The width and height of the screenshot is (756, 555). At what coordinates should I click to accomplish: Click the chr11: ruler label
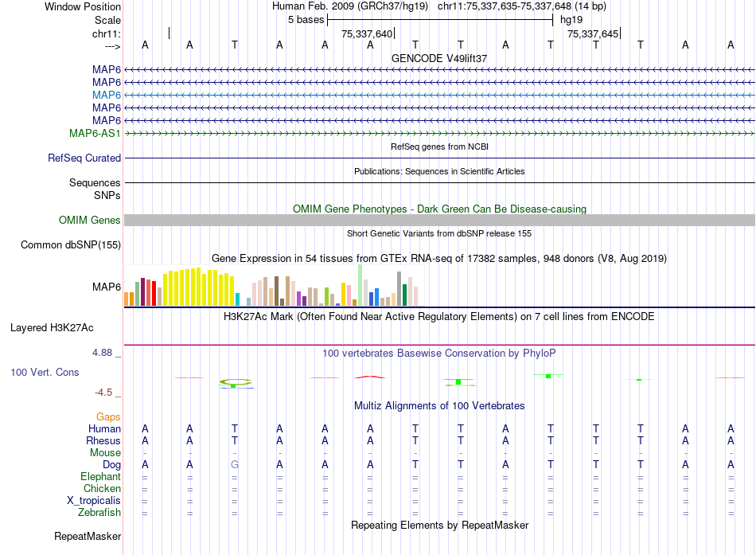(107, 33)
